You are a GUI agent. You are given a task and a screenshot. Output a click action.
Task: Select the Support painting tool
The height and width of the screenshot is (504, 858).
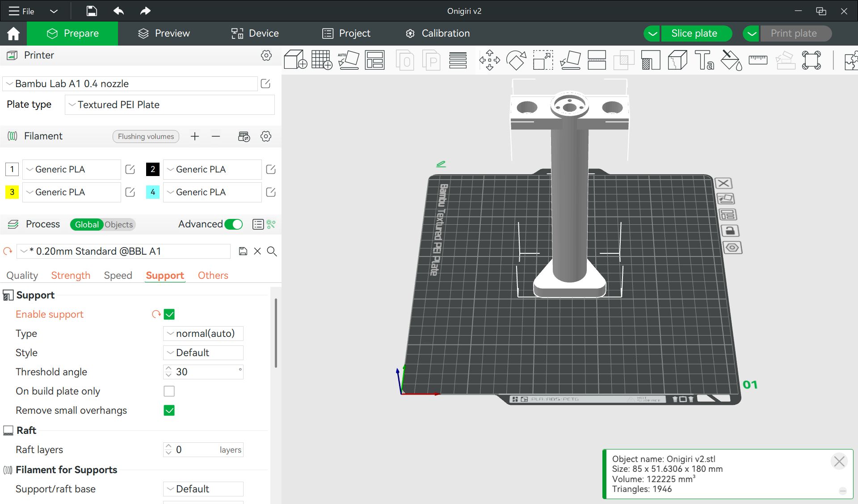(x=650, y=60)
